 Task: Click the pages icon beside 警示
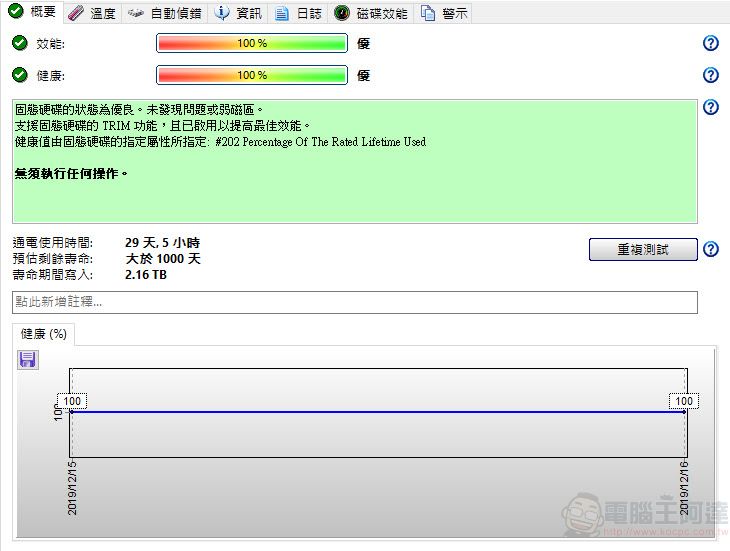(428, 13)
